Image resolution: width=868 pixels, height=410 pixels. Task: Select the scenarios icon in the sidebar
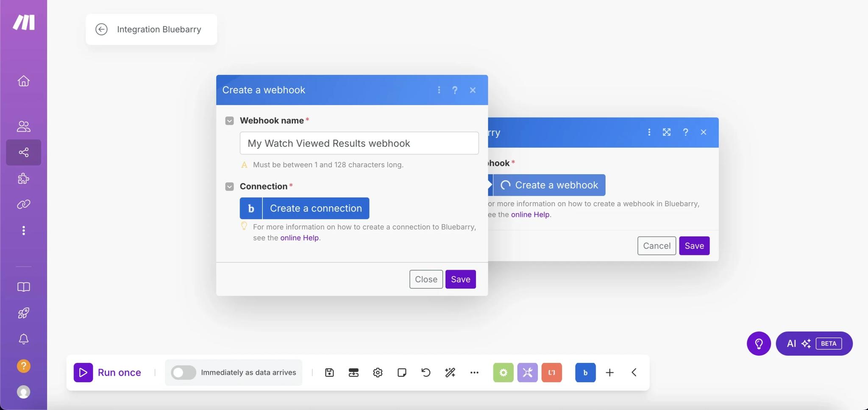pos(24,152)
